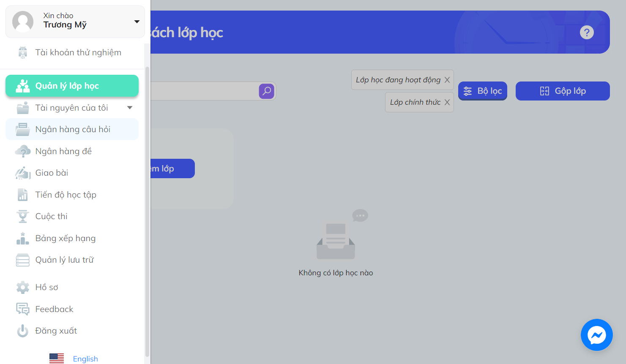Select Tài khoản thử nghiệm entry
This screenshot has height=364, width=626.
coord(72,52)
